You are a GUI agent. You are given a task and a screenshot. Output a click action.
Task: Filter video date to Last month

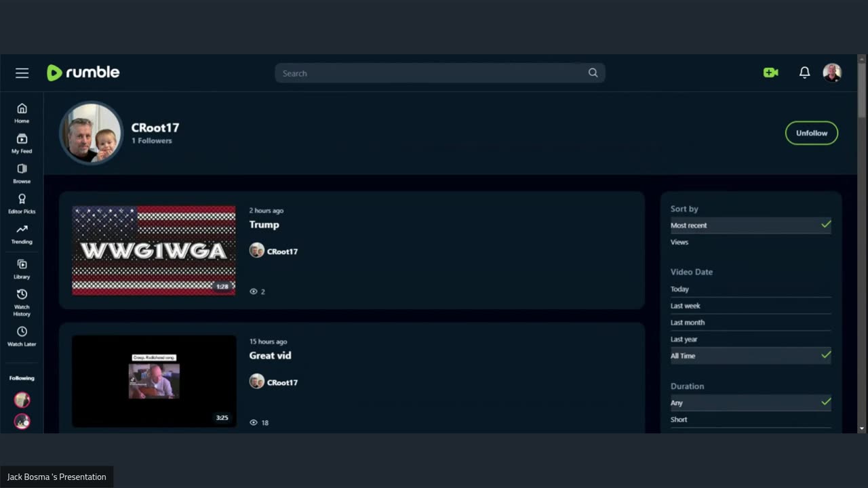click(751, 323)
